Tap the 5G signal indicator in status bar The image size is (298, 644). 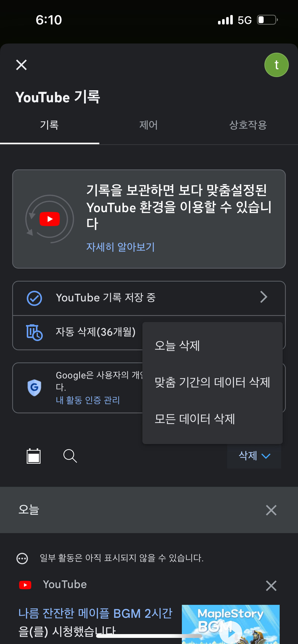point(245,20)
